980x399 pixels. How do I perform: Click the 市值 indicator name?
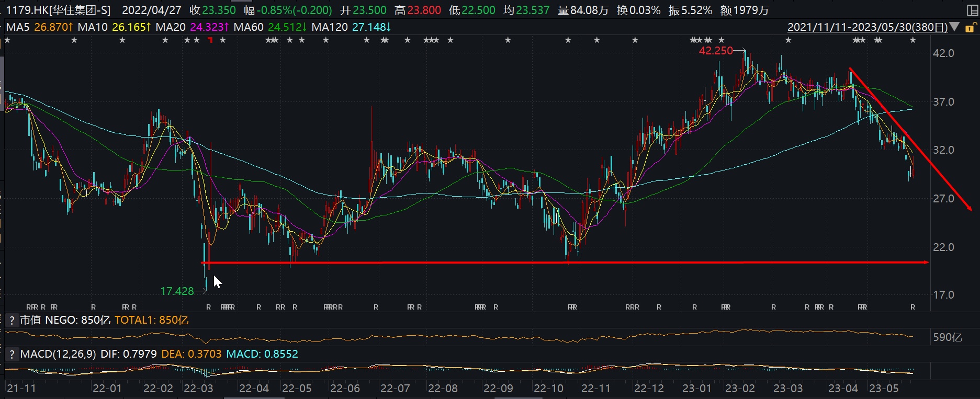(30, 320)
